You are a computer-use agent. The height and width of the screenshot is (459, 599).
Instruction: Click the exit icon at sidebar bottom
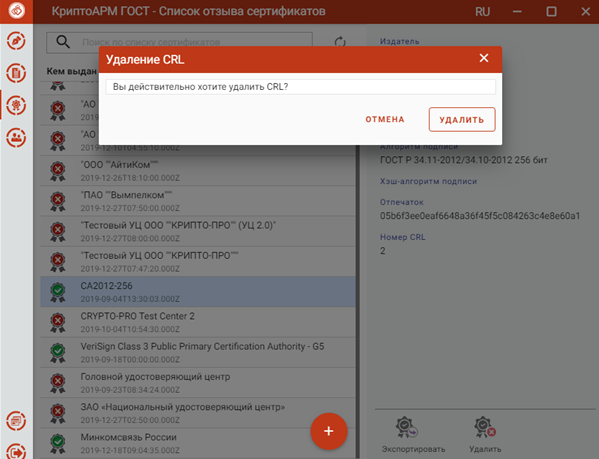[x=16, y=451]
